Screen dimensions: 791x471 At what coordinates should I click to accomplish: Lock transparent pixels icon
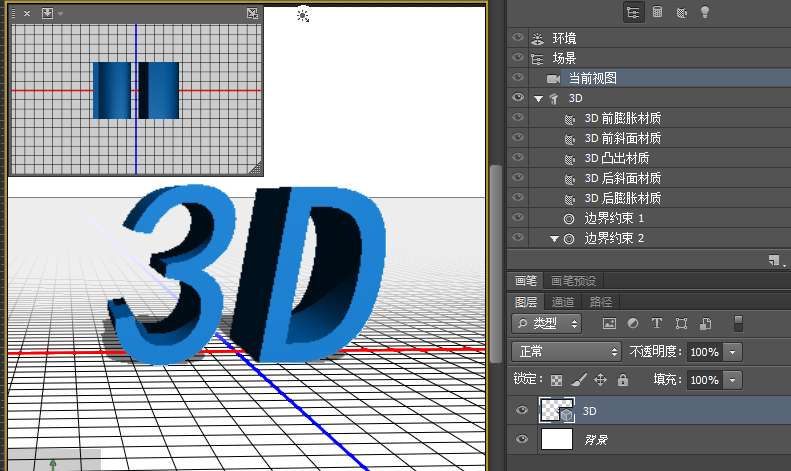[556, 380]
